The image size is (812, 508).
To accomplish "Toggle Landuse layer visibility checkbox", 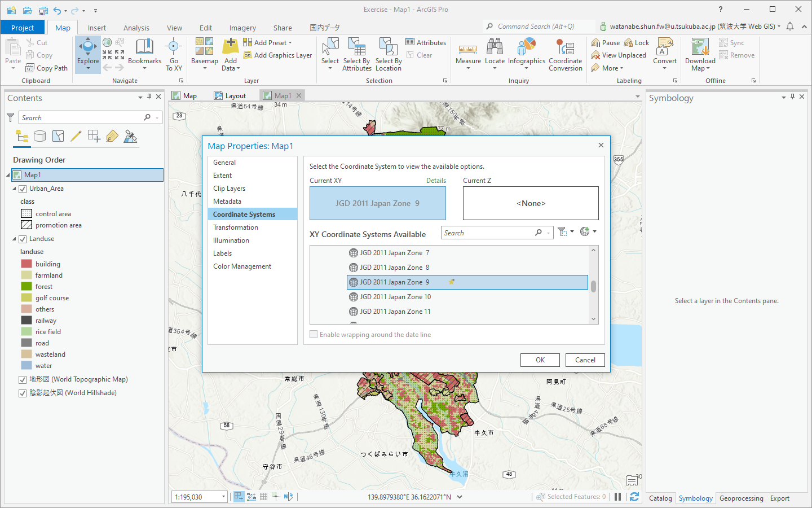I will (23, 239).
